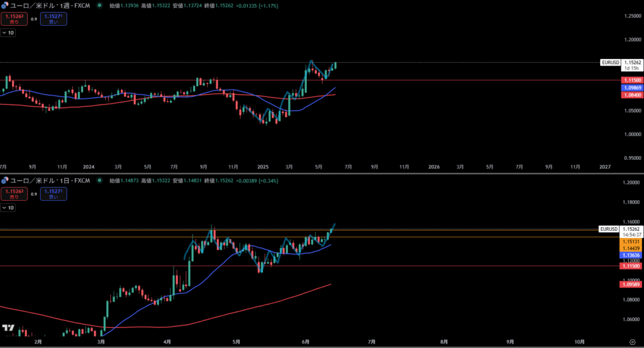Click the EUR/USD flag icon on daily chart

pyautogui.click(x=4, y=181)
